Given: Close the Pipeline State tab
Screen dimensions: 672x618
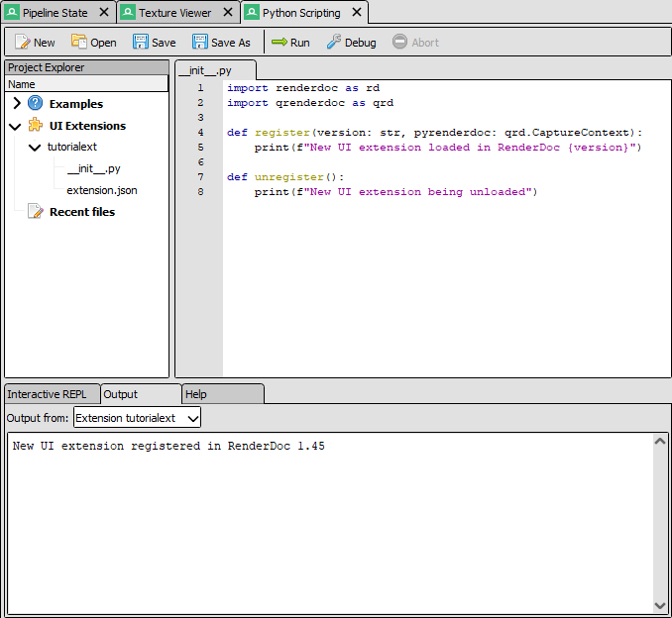Looking at the screenshot, I should (104, 13).
